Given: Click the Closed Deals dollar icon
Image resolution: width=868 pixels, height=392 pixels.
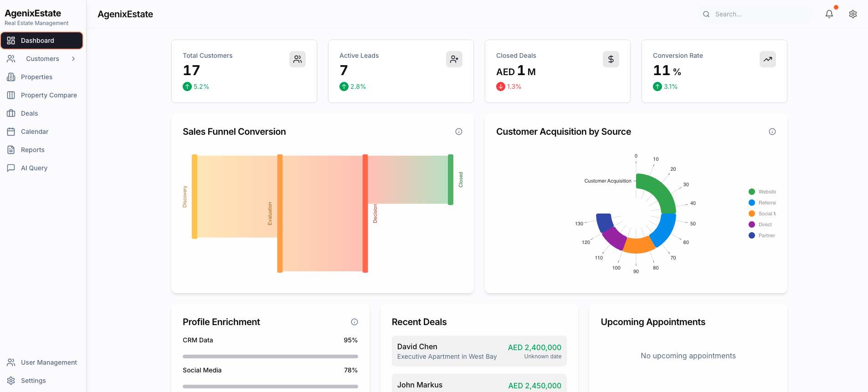Looking at the screenshot, I should (611, 59).
